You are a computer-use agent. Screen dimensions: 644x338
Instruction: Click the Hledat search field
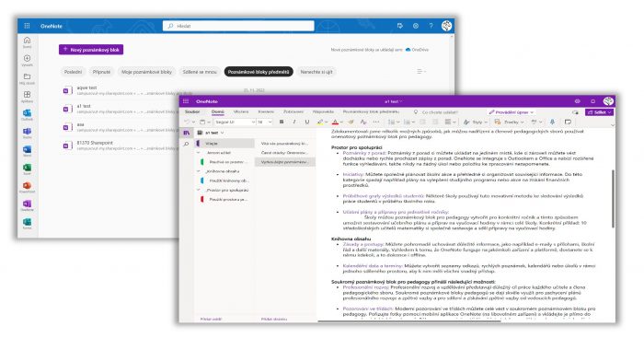(238, 26)
